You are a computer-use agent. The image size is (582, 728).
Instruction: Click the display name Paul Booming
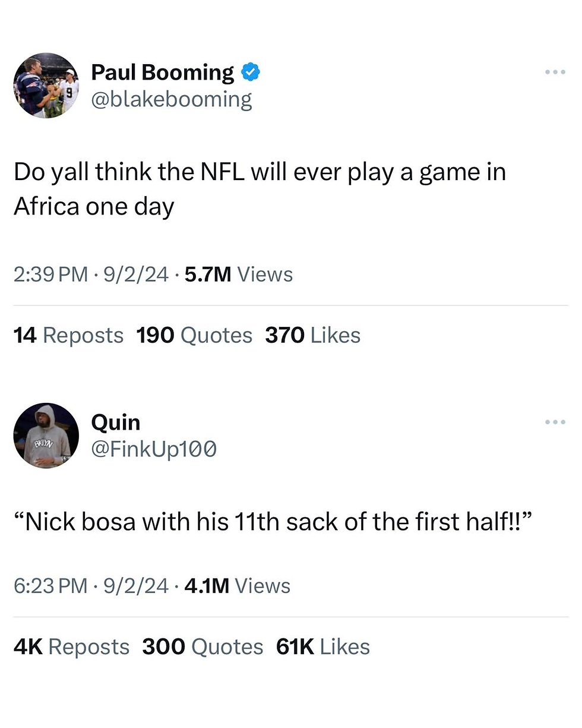pos(162,73)
